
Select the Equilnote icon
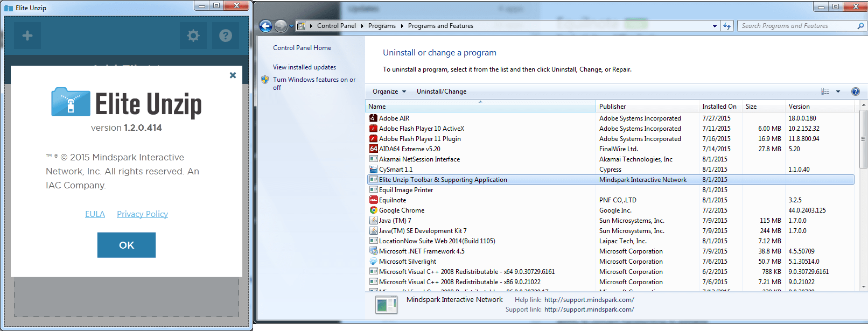[373, 200]
